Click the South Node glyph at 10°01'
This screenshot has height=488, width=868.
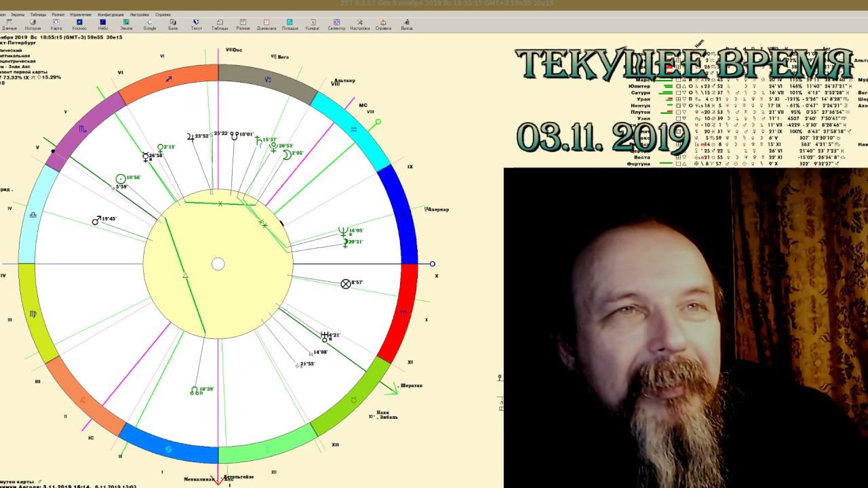coord(235,135)
